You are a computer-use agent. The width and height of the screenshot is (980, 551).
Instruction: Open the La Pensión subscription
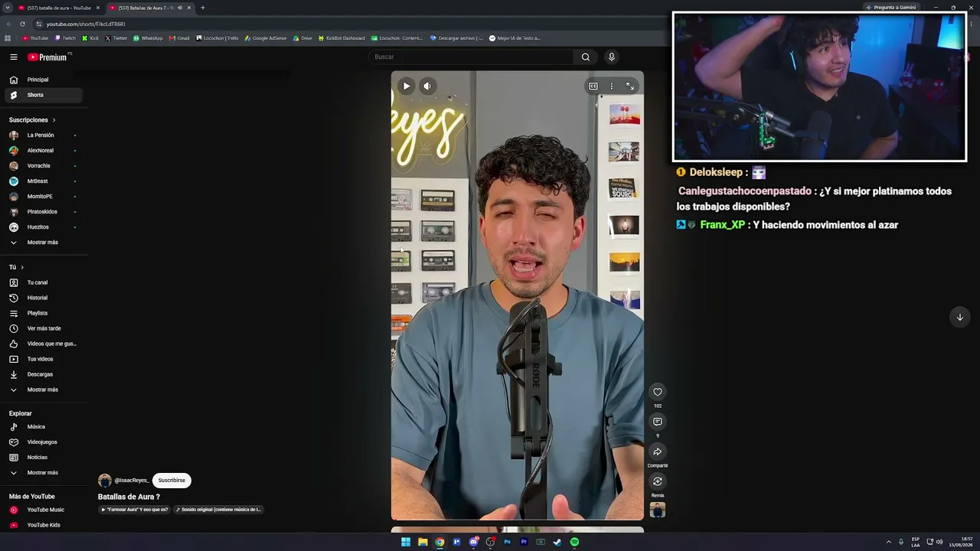[x=43, y=135]
